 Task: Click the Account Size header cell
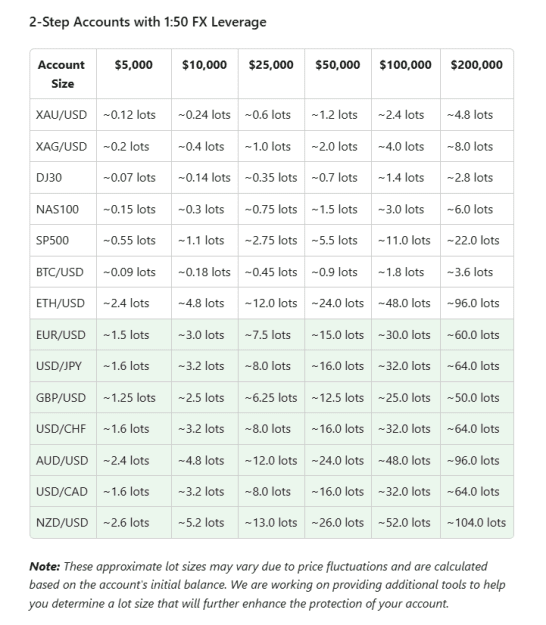pos(62,74)
